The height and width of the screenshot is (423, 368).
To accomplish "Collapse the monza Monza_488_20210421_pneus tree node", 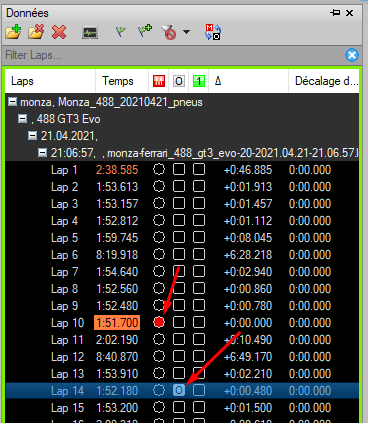I will pos(12,102).
